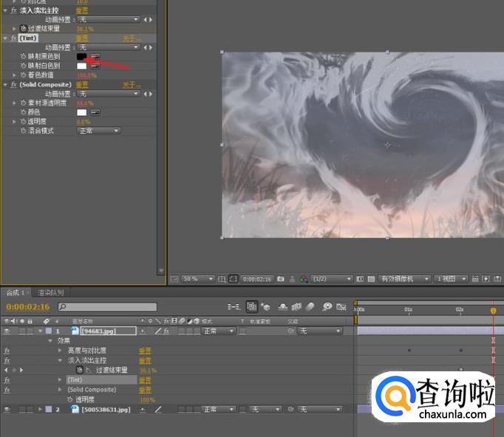504x437 pixels.
Task: Click the snapshot camera icon in viewer
Action: click(281, 279)
